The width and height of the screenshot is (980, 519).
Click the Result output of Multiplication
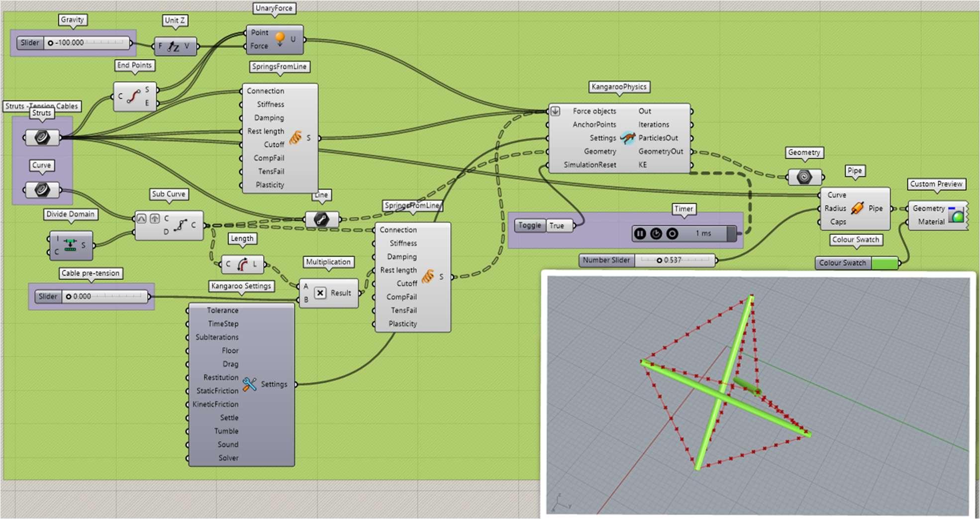pyautogui.click(x=341, y=293)
